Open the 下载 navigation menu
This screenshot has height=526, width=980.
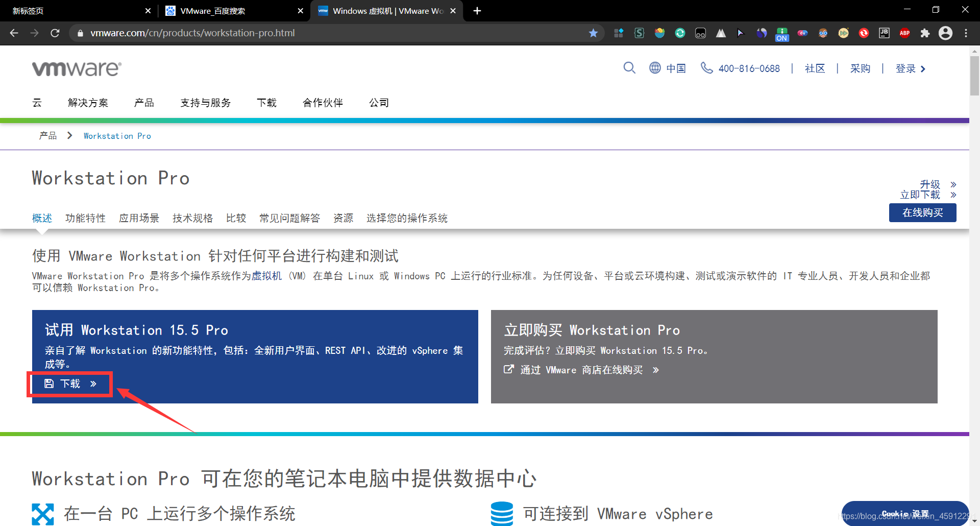coord(266,103)
